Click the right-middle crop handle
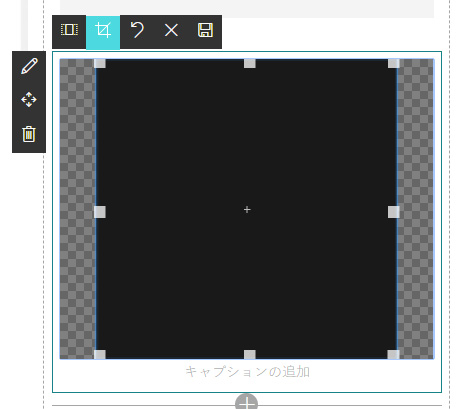Viewport: 456px width, 409px height. tap(393, 212)
